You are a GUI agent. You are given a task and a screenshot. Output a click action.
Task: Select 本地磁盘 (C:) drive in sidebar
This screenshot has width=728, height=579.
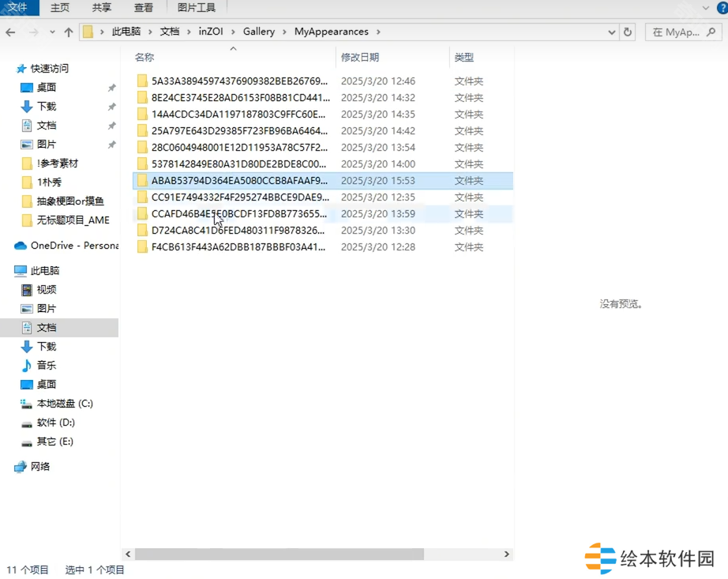coord(65,404)
